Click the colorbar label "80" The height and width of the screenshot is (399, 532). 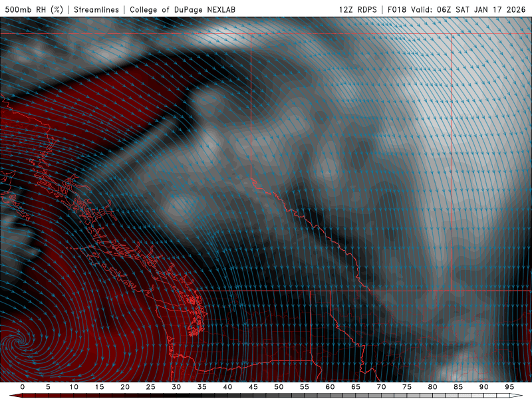tap(432, 387)
